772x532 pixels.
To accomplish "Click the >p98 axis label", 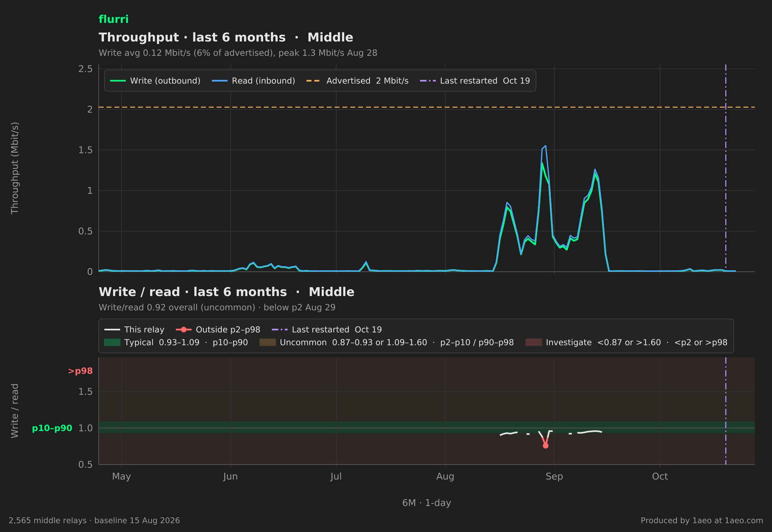I will [80, 371].
